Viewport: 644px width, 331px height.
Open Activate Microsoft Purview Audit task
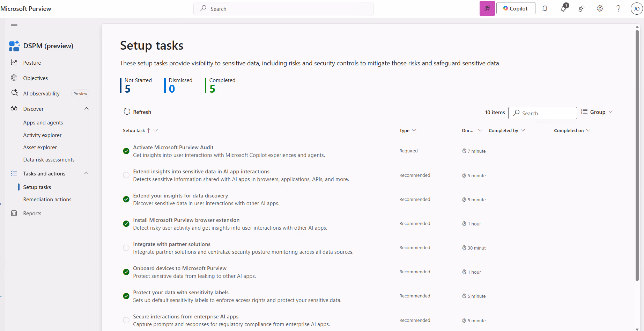pyautogui.click(x=173, y=147)
